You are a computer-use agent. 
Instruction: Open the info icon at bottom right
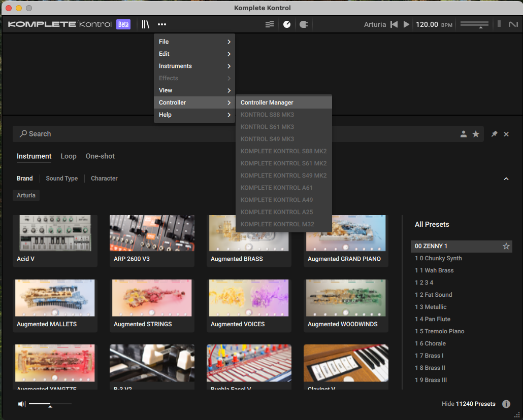coord(506,404)
